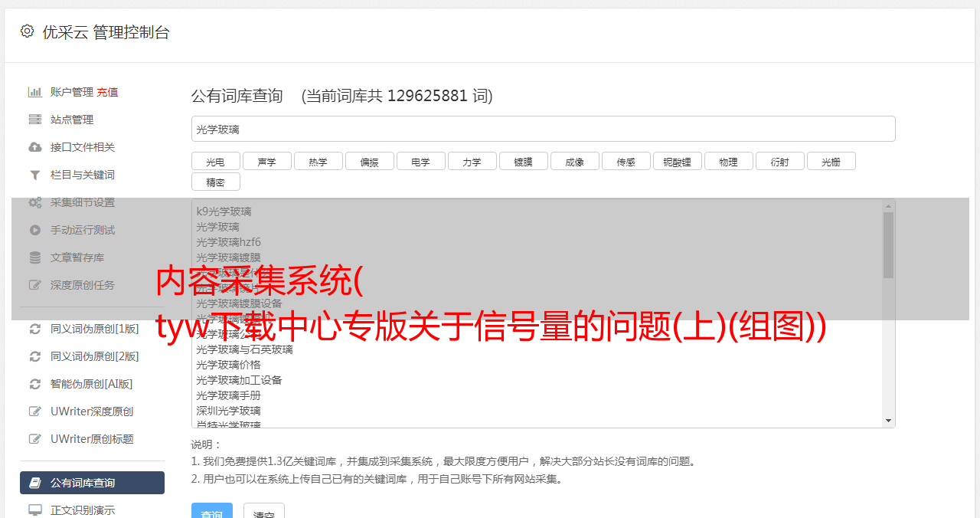980x518 pixels.
Task: Click the server icon for 站点管理
Action: [x=35, y=120]
